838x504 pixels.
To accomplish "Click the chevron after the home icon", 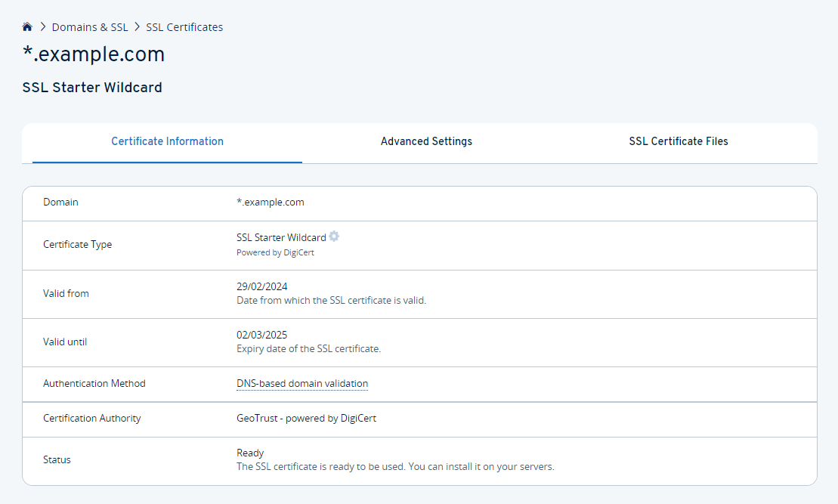I will pos(43,27).
